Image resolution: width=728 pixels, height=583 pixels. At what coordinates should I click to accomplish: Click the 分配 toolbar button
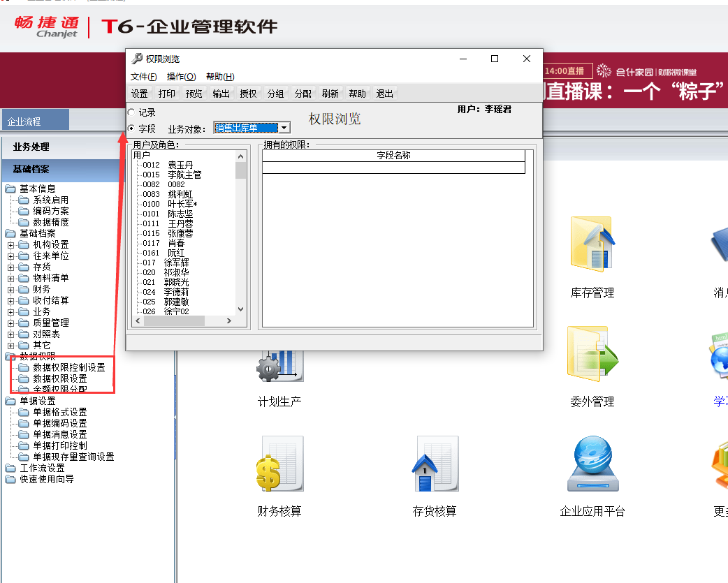303,94
